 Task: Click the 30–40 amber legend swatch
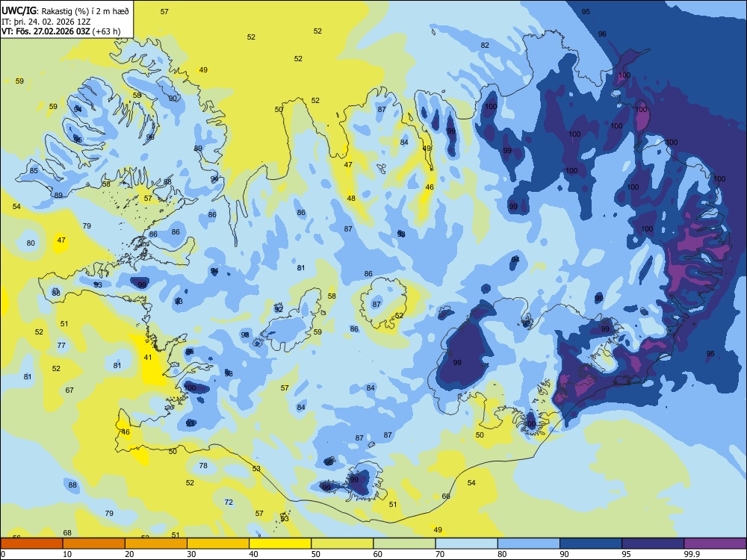click(218, 544)
